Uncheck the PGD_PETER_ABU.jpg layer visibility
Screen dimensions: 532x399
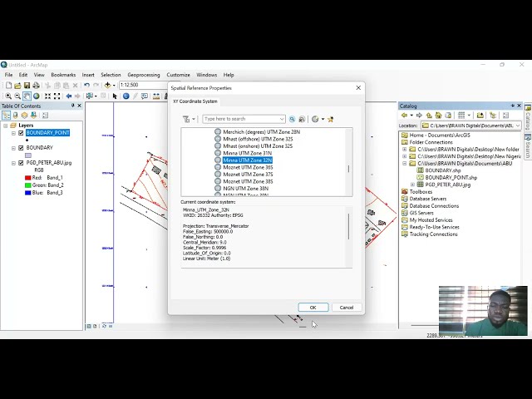[x=21, y=163]
